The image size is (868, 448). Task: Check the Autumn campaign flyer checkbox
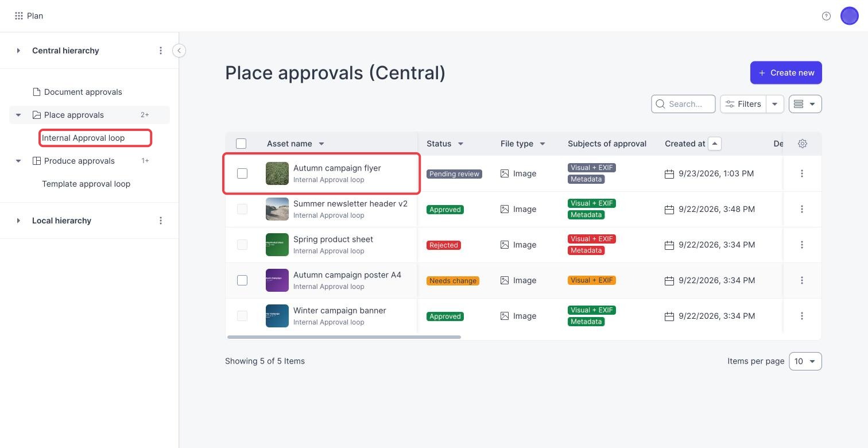click(242, 173)
